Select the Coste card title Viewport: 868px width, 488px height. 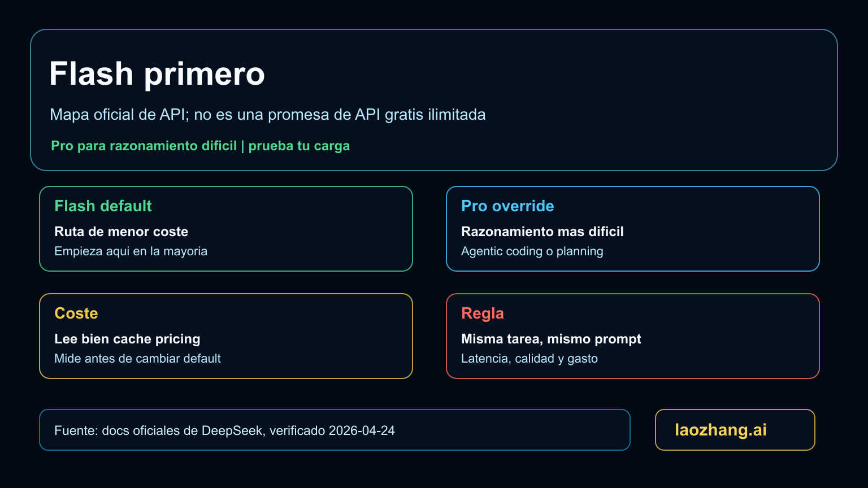click(76, 313)
